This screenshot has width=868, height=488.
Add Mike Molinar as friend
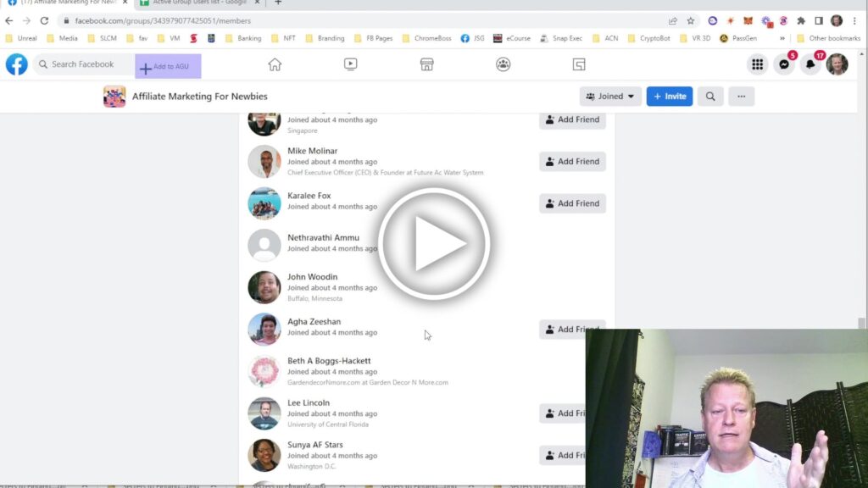coord(572,162)
